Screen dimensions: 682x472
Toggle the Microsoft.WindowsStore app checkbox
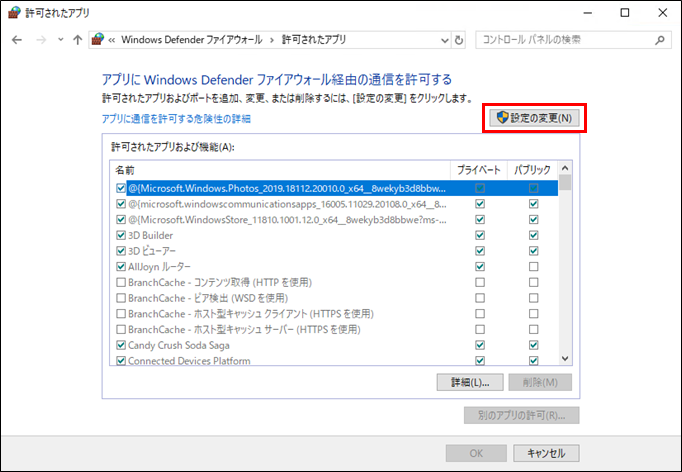tap(121, 220)
